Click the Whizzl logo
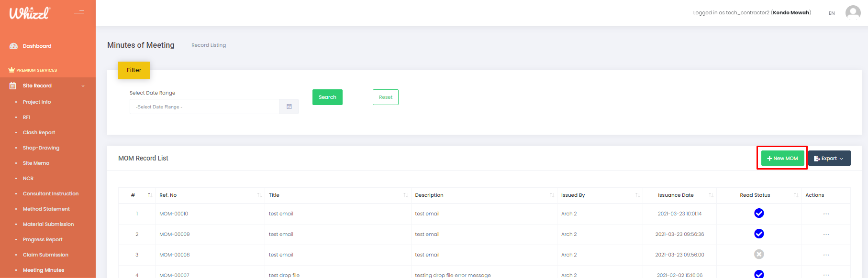 [x=29, y=13]
